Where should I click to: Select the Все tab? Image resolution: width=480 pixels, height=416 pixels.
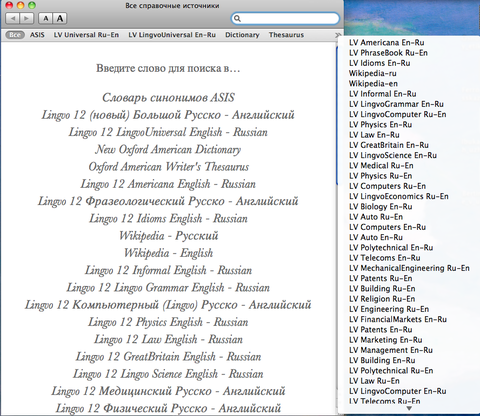pos(15,35)
